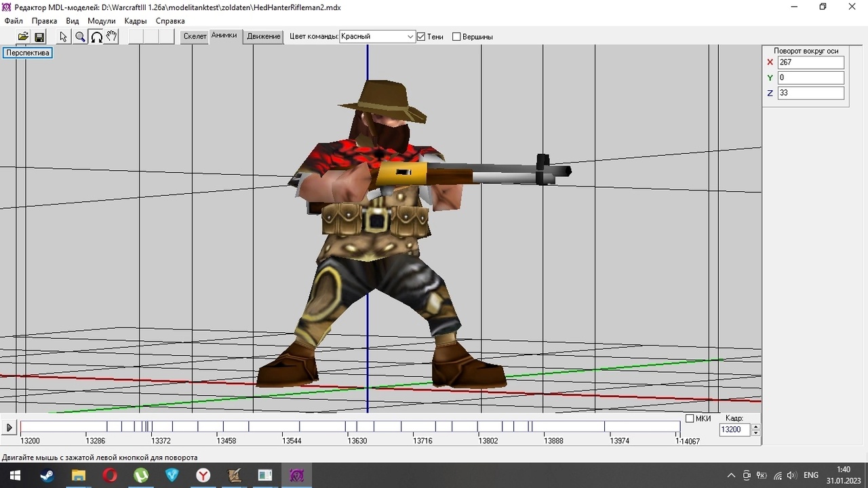Select the magnifier zoom tool
The width and height of the screenshot is (868, 488).
[80, 37]
